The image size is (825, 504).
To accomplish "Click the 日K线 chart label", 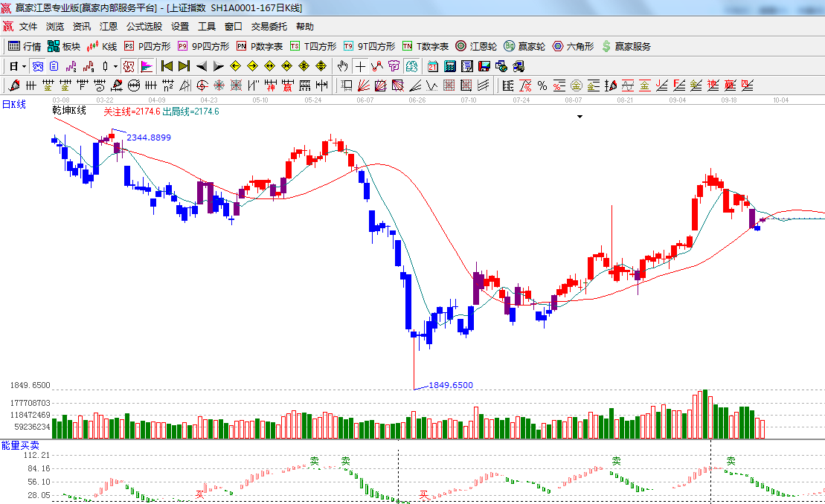I will [13, 104].
